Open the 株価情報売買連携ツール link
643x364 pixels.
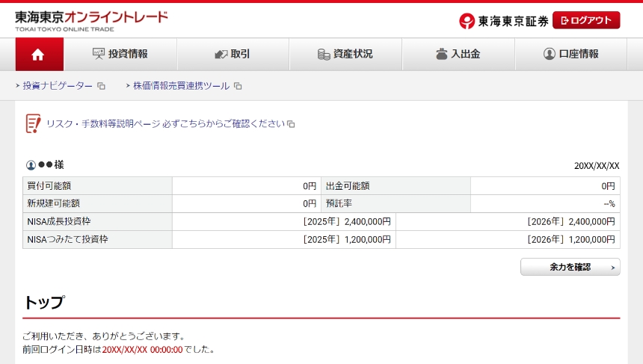click(182, 86)
